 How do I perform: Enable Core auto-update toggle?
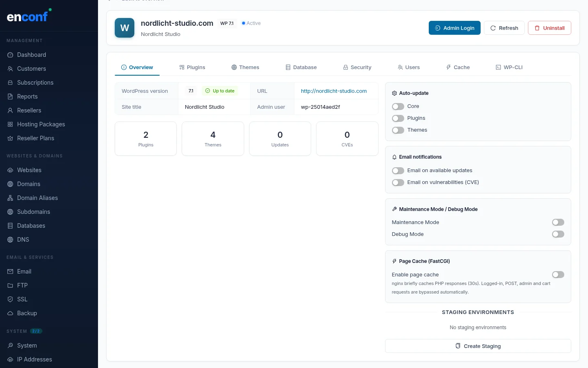coord(398,106)
